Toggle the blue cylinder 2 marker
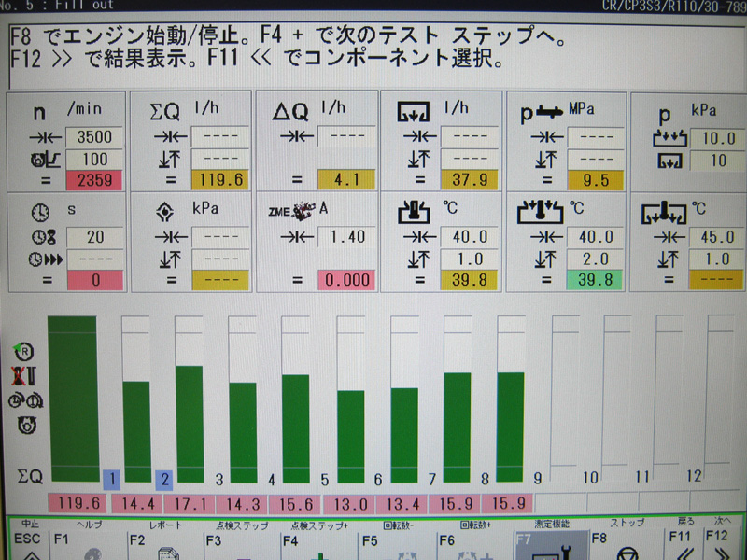 [x=164, y=480]
